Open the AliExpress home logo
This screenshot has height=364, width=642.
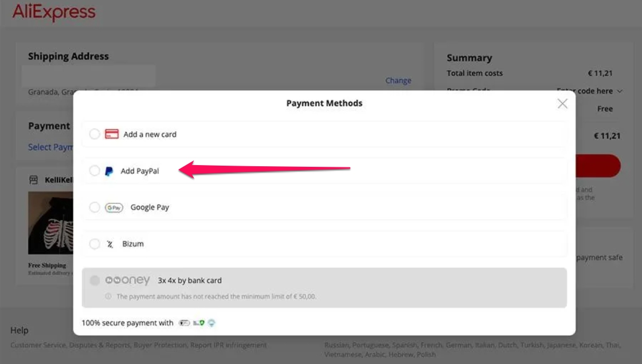pos(54,12)
